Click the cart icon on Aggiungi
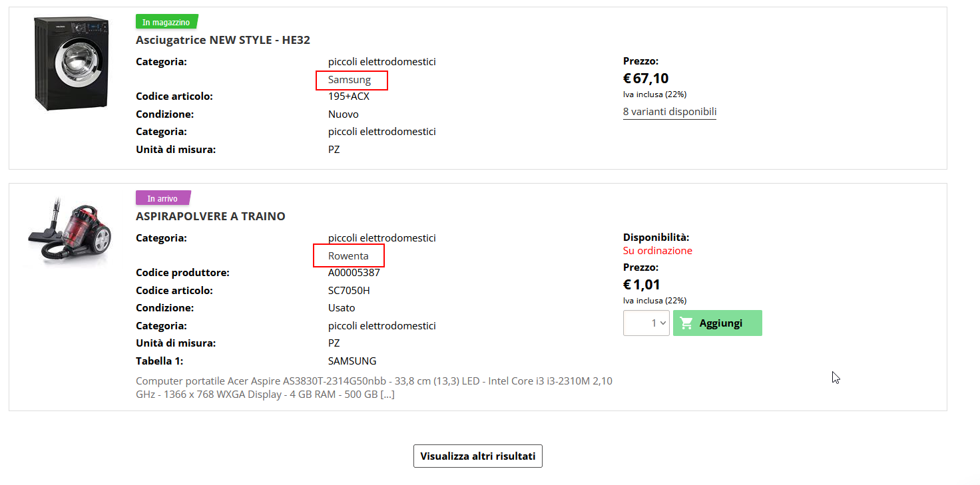 [x=686, y=323]
